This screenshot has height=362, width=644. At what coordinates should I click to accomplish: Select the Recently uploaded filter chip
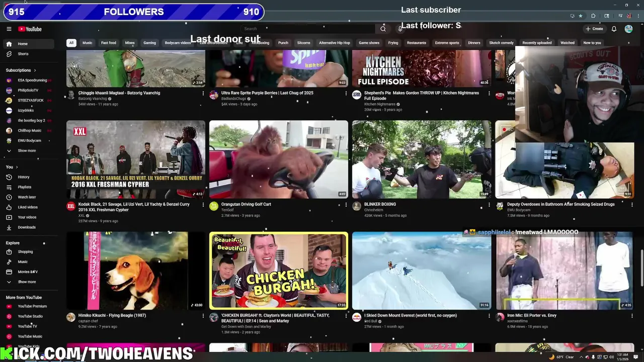pos(537,43)
